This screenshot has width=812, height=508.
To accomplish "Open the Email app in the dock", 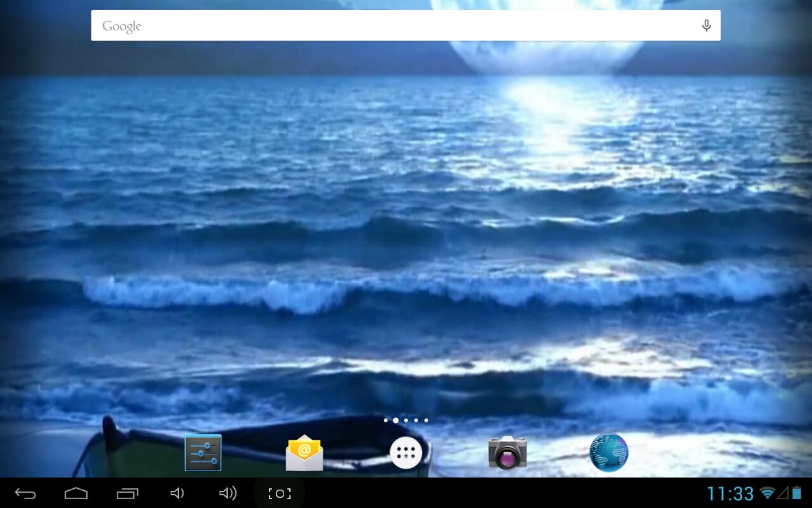I will click(x=304, y=453).
